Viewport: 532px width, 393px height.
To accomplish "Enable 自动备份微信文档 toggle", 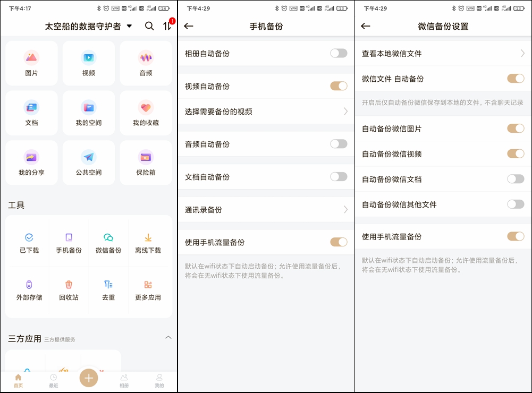I will (x=514, y=179).
